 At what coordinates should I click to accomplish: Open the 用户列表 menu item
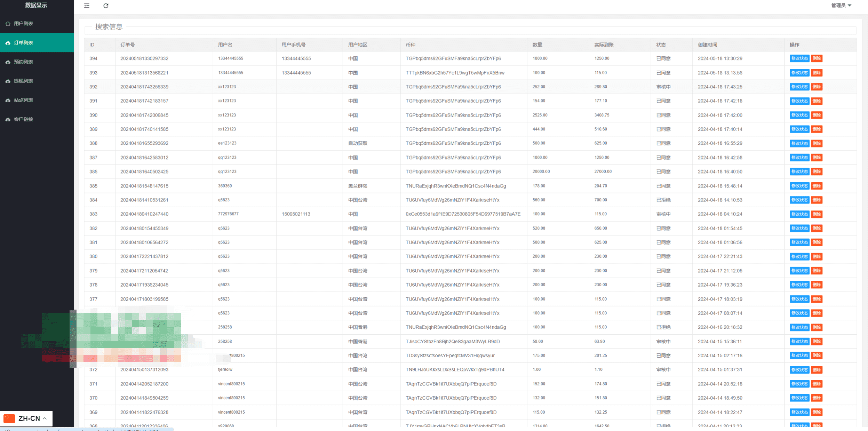(x=23, y=24)
